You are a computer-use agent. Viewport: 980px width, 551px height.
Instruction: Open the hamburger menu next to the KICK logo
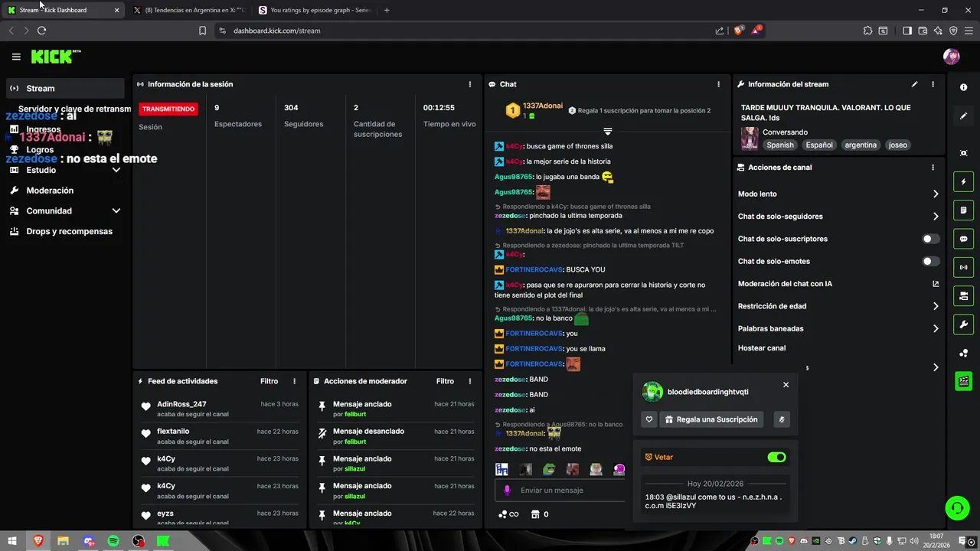point(16,57)
